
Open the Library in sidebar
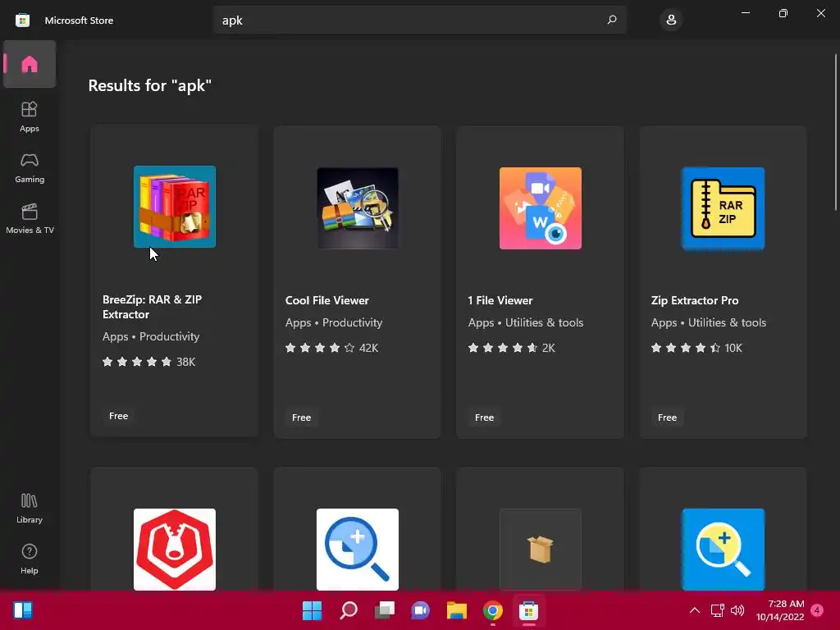30,509
